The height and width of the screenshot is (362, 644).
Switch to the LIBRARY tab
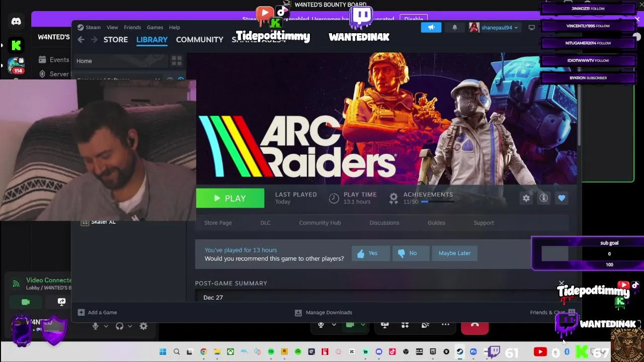(152, 39)
